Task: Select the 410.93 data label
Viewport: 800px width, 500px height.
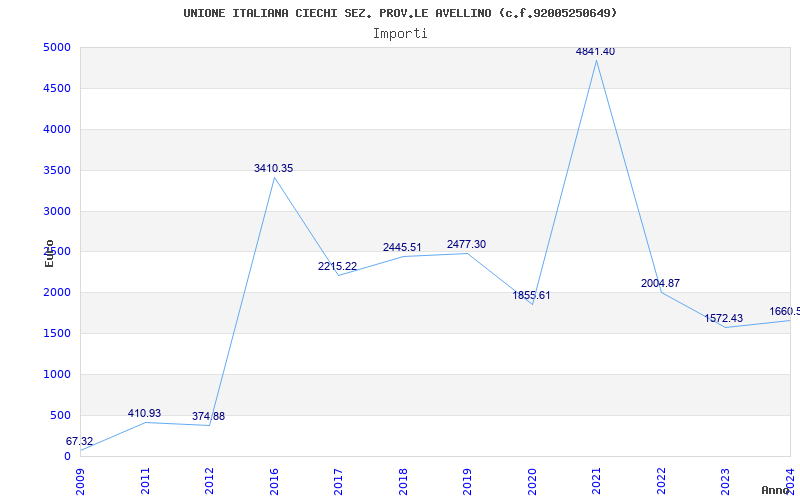Action: click(x=144, y=413)
